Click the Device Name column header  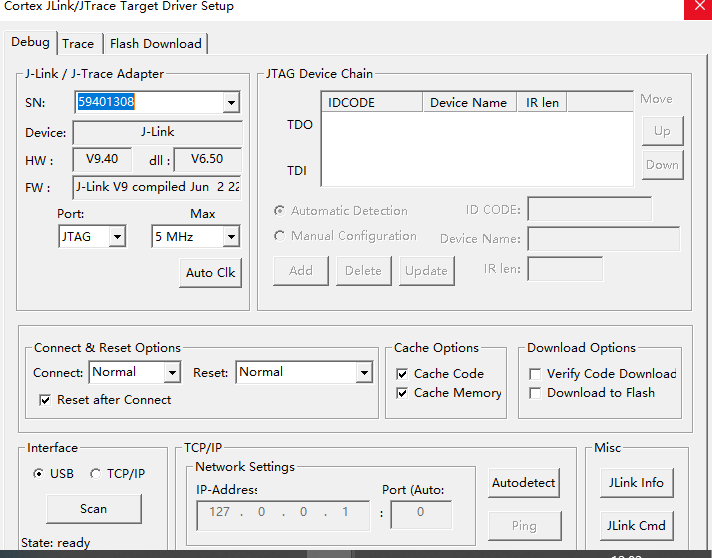pyautogui.click(x=470, y=103)
